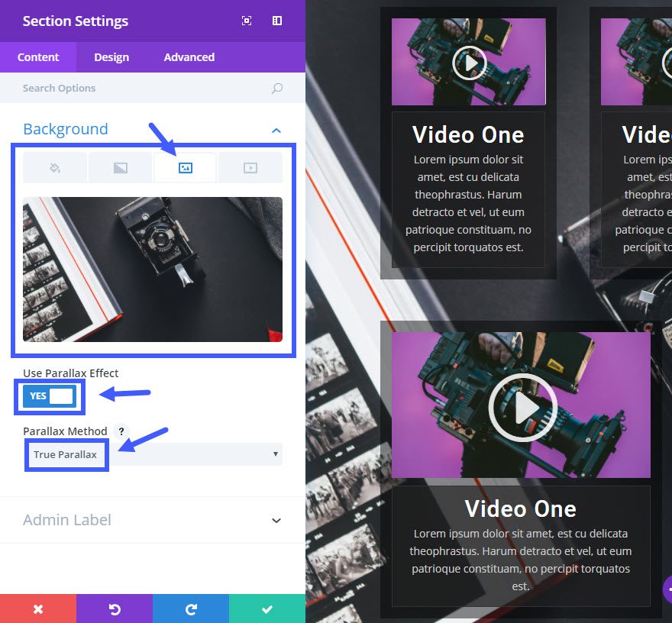Click the search magnifier in Search Options
This screenshot has width=672, height=623.
click(276, 88)
